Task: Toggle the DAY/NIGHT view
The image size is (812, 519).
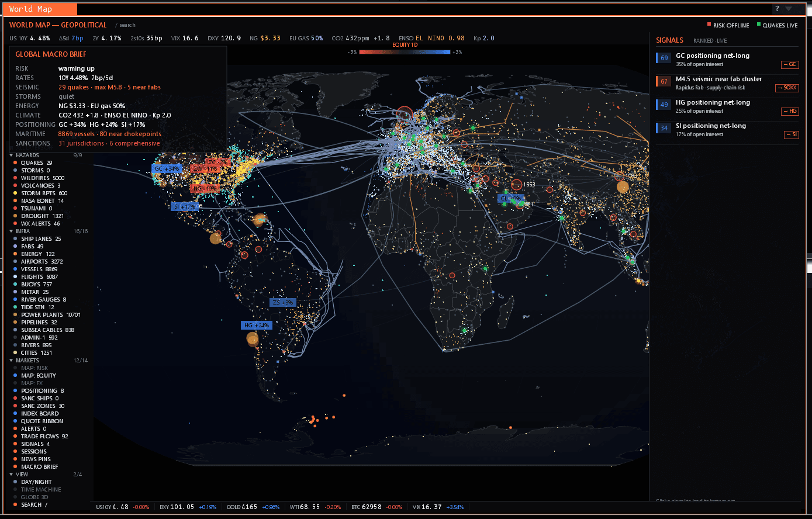Action: click(32, 482)
